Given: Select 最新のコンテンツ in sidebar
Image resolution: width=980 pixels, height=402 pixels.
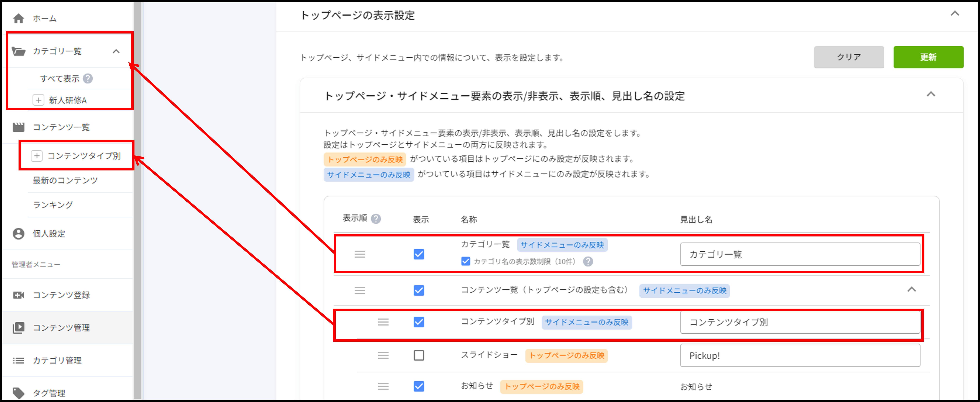Looking at the screenshot, I should pos(65,181).
